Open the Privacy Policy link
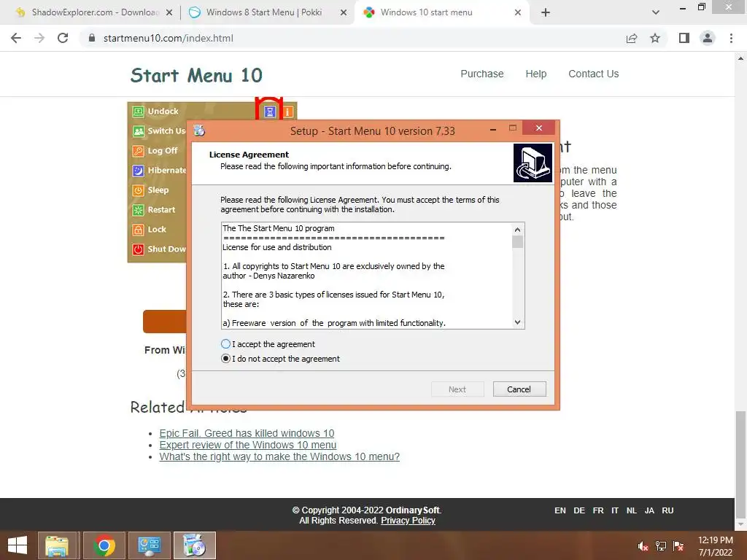The height and width of the screenshot is (560, 747). coord(408,521)
